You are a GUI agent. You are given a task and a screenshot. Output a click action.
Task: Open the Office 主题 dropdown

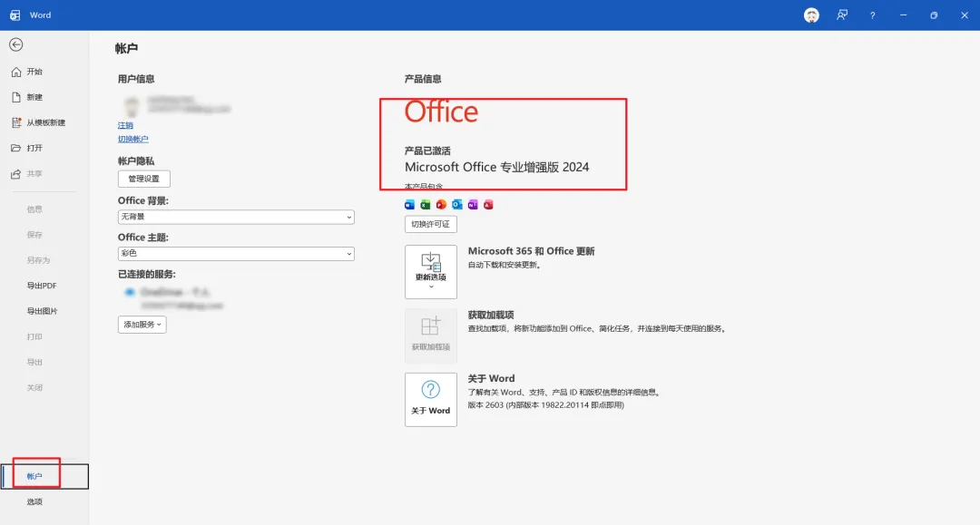[236, 254]
